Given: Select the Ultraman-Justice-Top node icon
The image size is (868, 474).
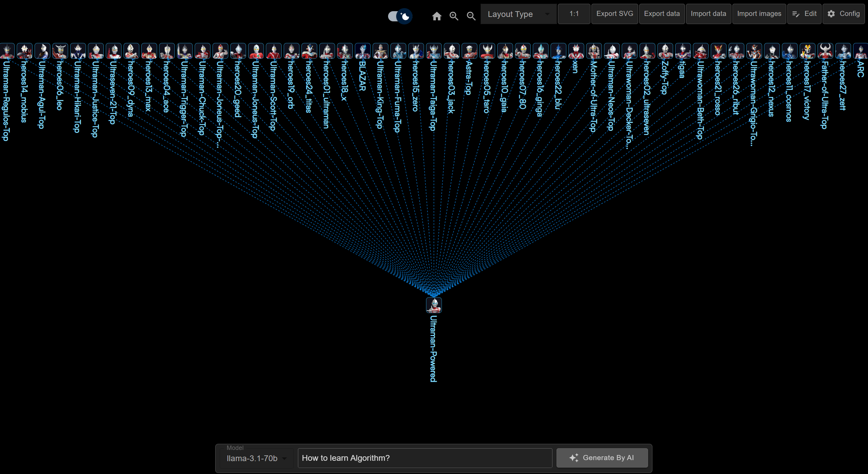Looking at the screenshot, I should coord(96,51).
